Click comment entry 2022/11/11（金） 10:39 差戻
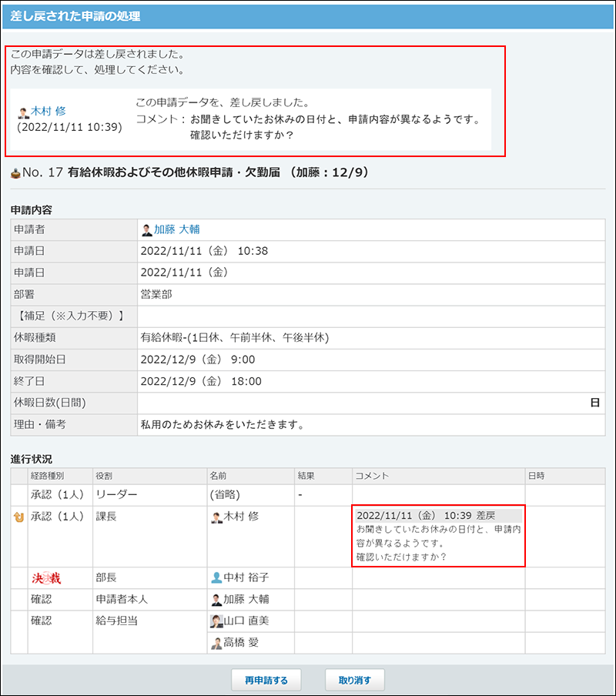 (x=426, y=516)
